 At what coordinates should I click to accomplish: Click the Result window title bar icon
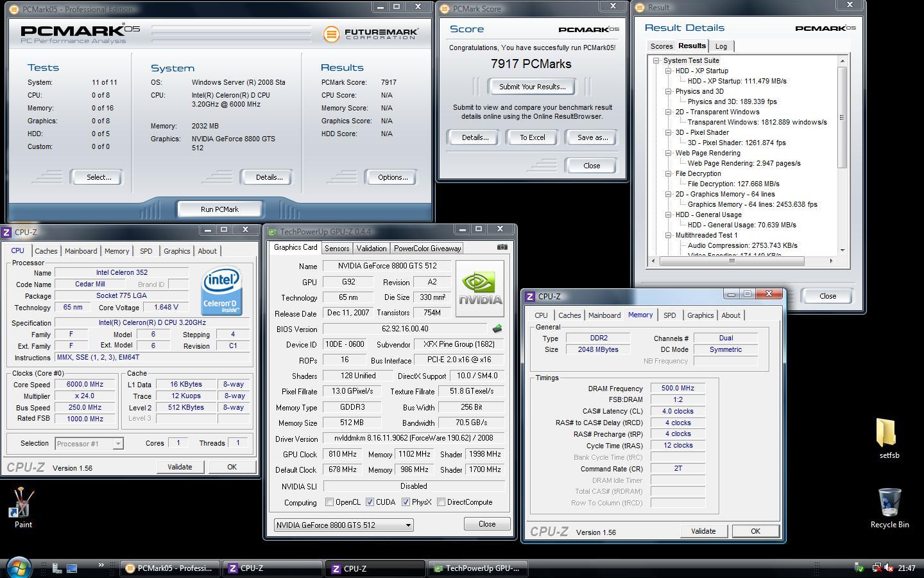pos(641,8)
